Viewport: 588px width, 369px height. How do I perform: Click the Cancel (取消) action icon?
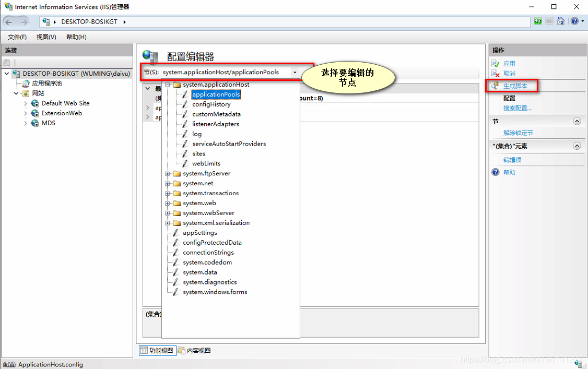(496, 74)
